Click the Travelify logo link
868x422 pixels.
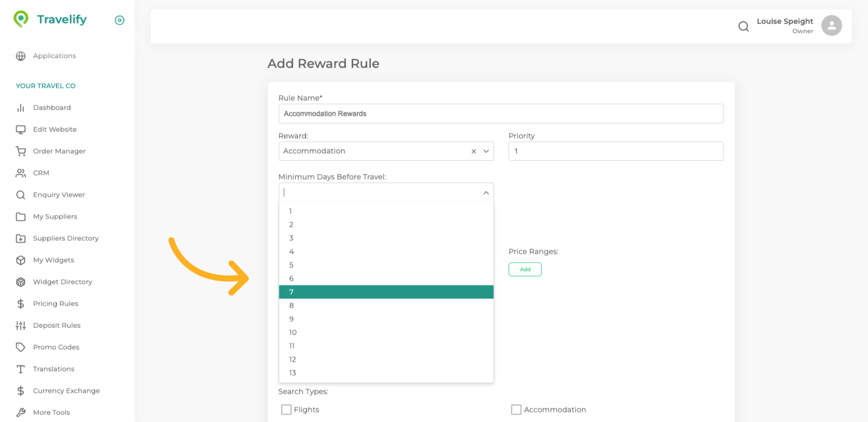50,19
